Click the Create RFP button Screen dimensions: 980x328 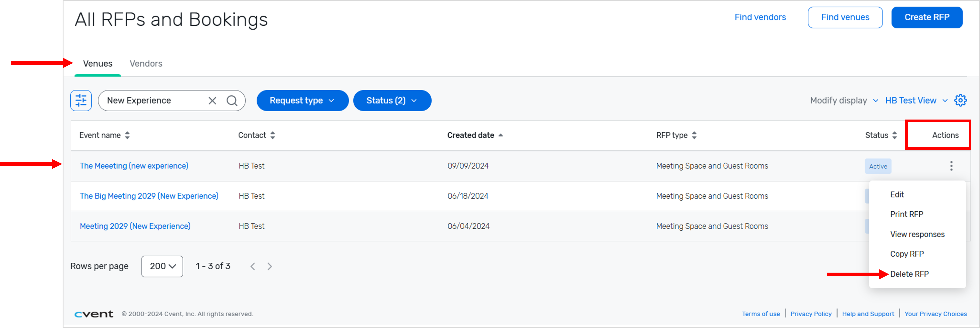pos(927,17)
